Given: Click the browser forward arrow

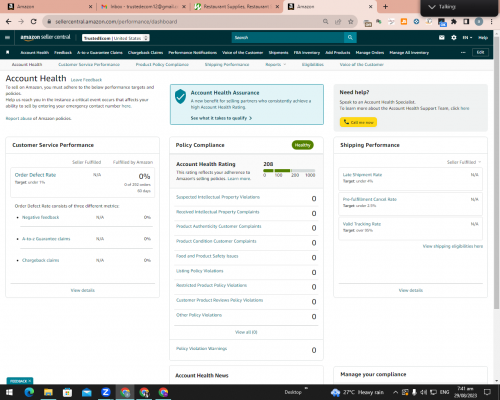Looking at the screenshot, I should click(x=21, y=21).
